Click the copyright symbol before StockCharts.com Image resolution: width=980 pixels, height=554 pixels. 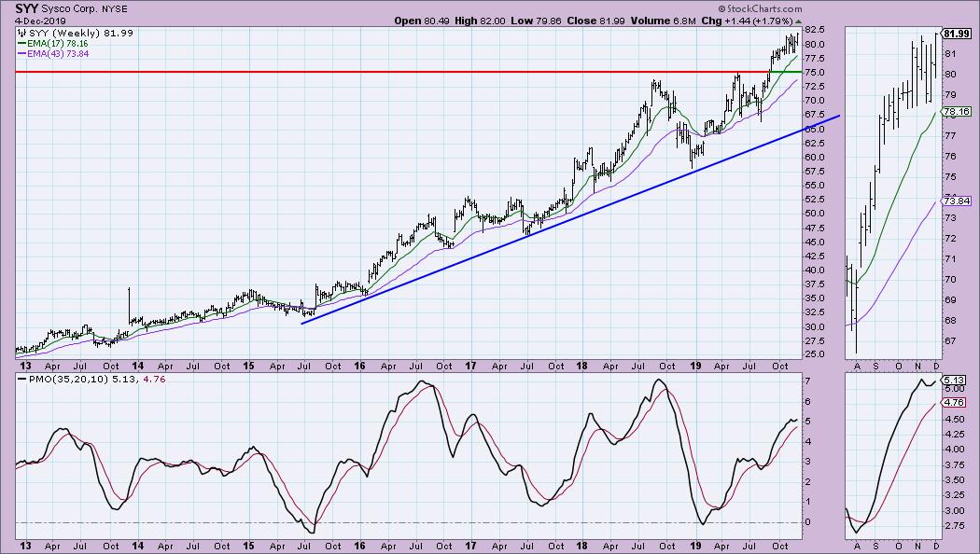721,9
